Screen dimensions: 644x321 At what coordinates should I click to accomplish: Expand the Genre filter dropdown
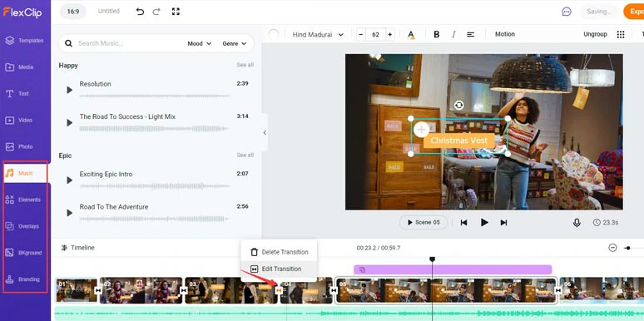235,43
